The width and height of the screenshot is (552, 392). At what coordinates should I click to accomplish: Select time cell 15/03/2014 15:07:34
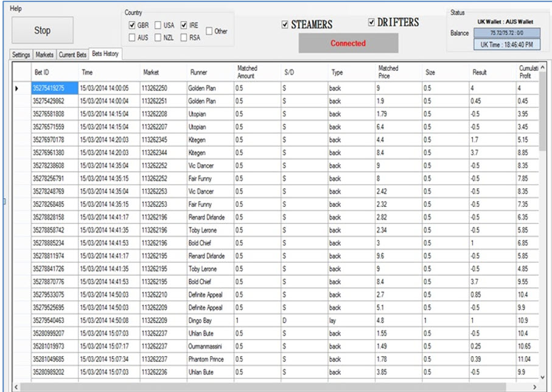click(x=109, y=359)
